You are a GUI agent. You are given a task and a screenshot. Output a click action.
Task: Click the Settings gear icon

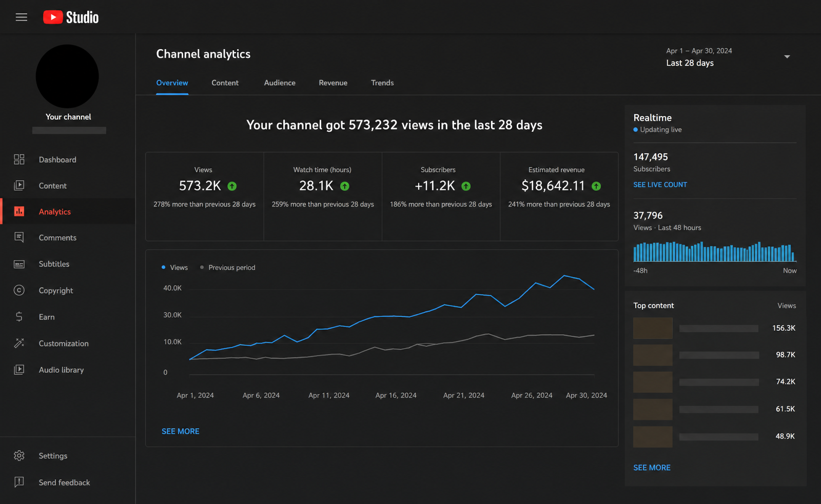click(19, 456)
